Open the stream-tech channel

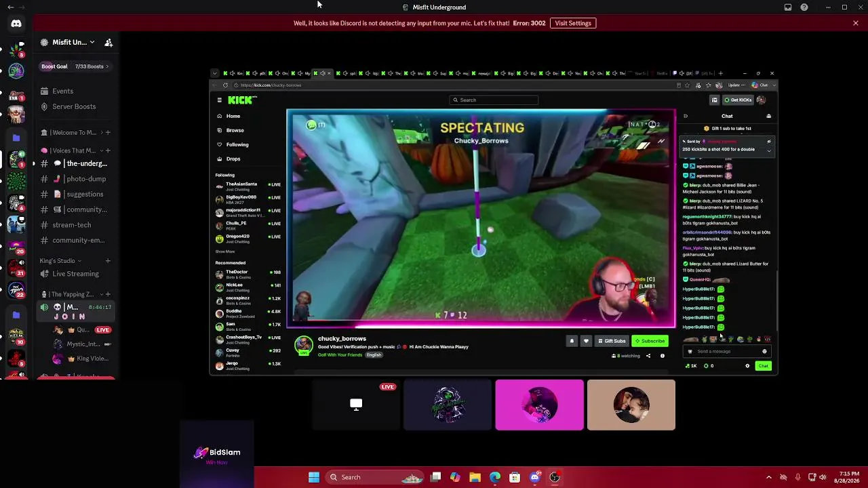pyautogui.click(x=76, y=225)
